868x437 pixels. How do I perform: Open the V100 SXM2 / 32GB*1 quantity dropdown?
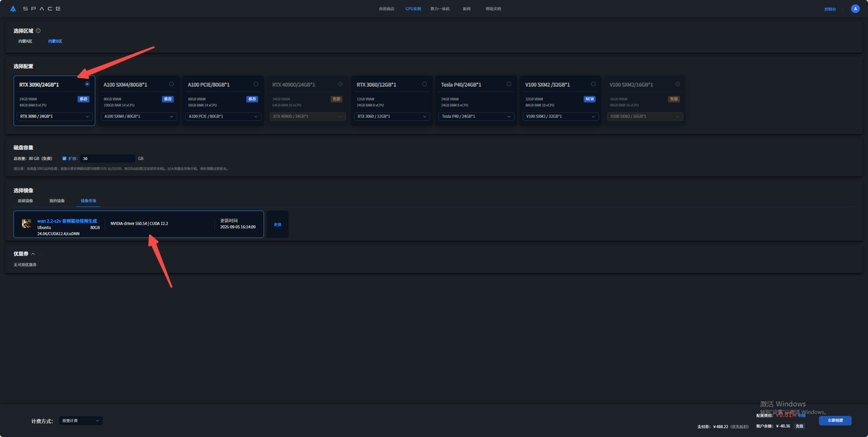[x=561, y=117]
